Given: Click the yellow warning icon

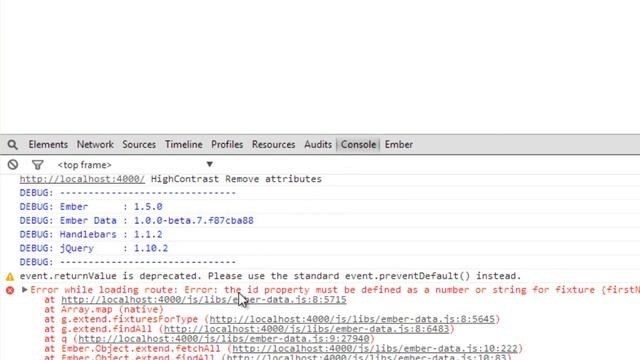Looking at the screenshot, I should pos(10,277).
